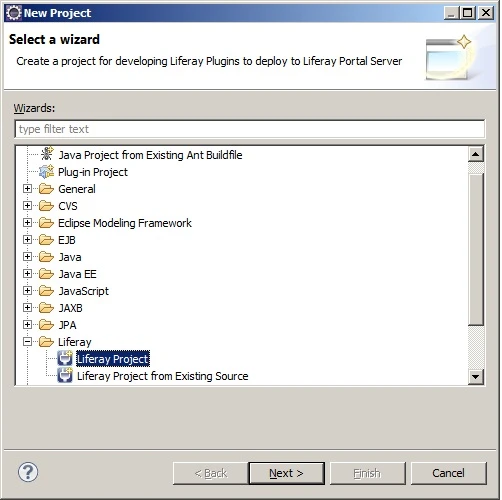
Task: Click the scrollbar up arrow in wizards list
Action: (476, 154)
